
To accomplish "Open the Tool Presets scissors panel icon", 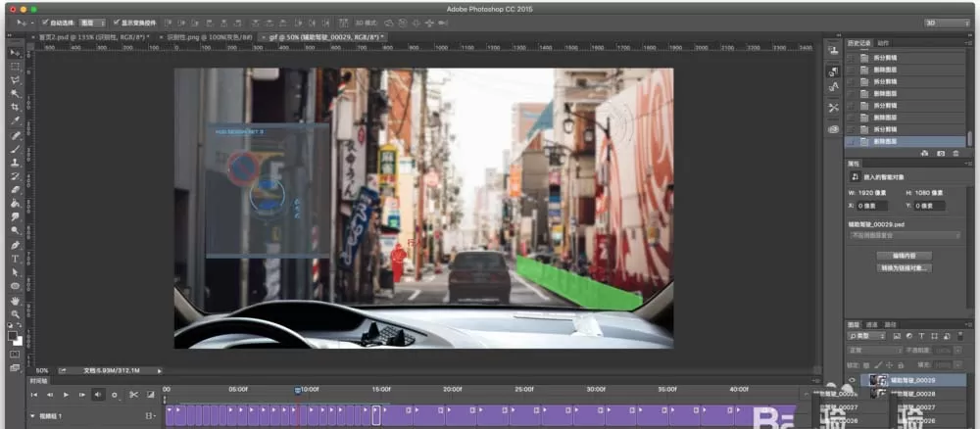I will click(833, 108).
